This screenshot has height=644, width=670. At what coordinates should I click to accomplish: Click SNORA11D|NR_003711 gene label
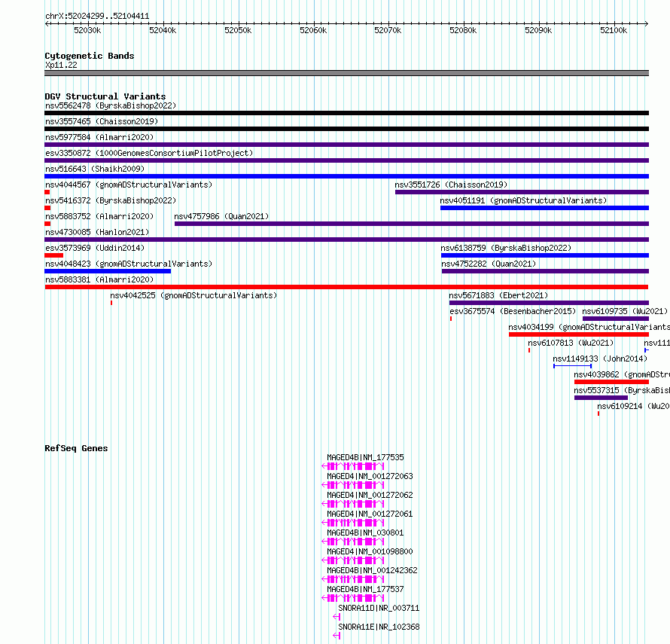pyautogui.click(x=379, y=608)
